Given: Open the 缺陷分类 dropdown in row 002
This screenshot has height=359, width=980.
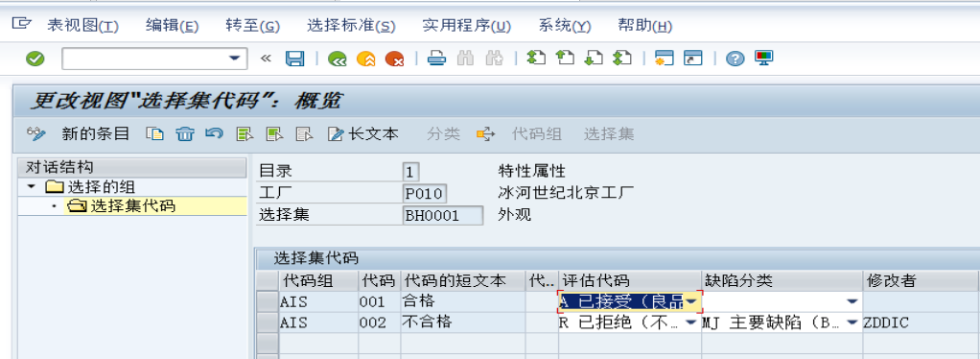Looking at the screenshot, I should click(x=852, y=323).
